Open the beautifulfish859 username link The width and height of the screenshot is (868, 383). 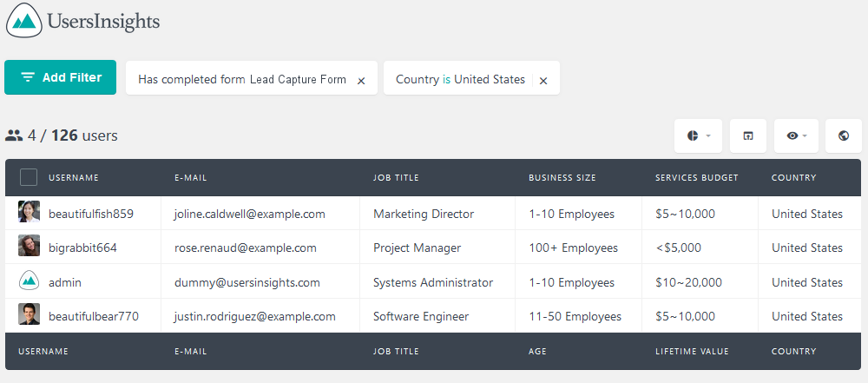[x=91, y=214]
